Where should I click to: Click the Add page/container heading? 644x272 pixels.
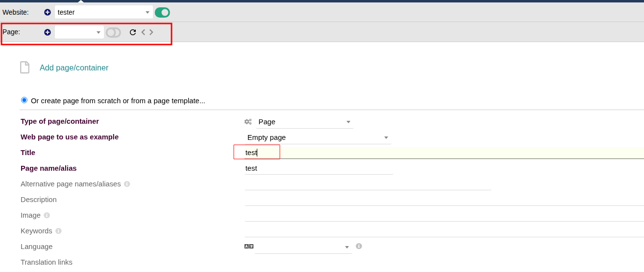[x=74, y=68]
